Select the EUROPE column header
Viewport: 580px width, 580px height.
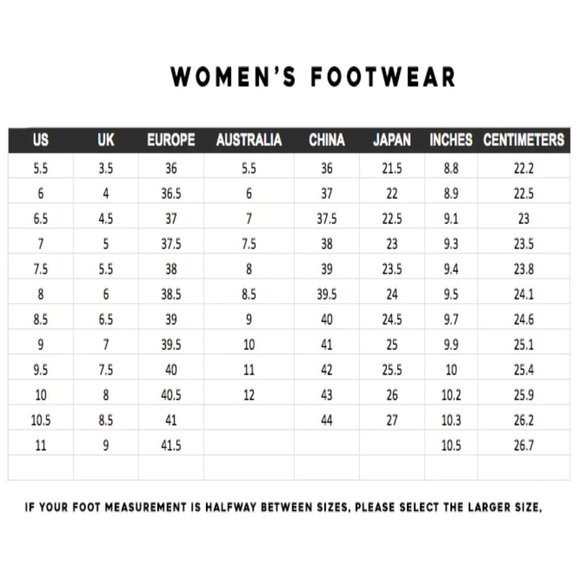tap(171, 140)
